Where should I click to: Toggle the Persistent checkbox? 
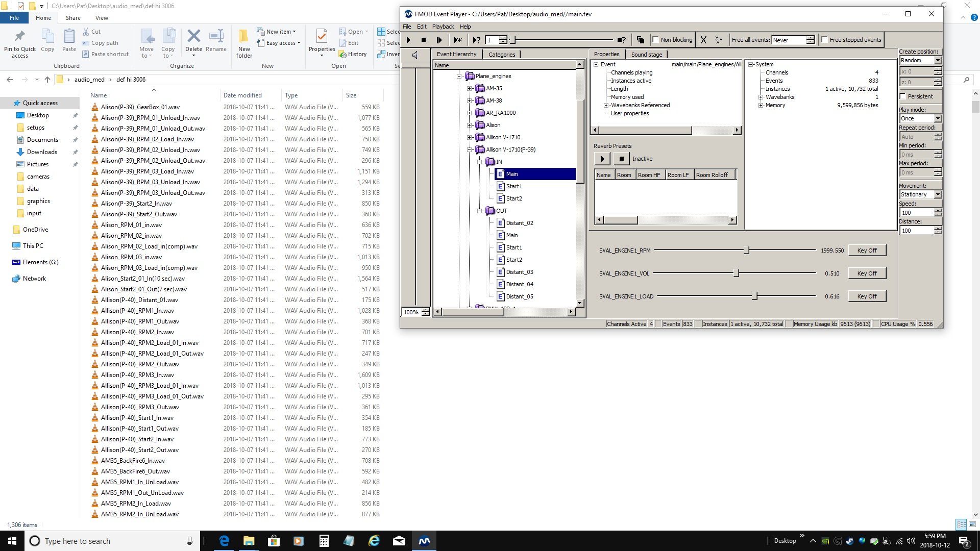coord(903,96)
